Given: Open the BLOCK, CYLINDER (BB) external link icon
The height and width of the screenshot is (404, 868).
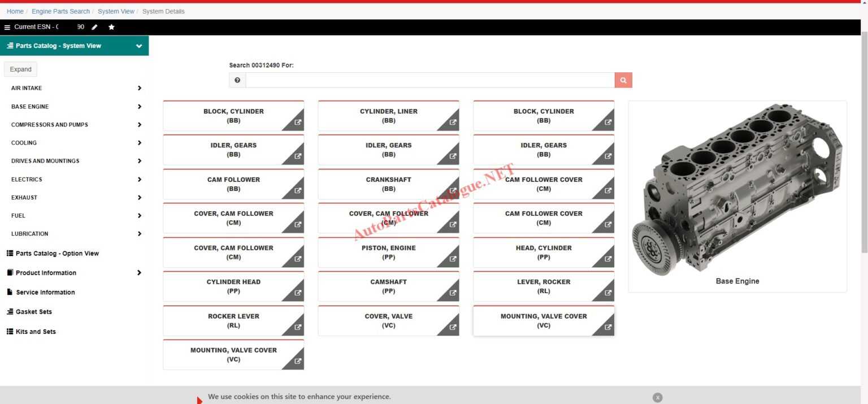Looking at the screenshot, I should (x=297, y=121).
